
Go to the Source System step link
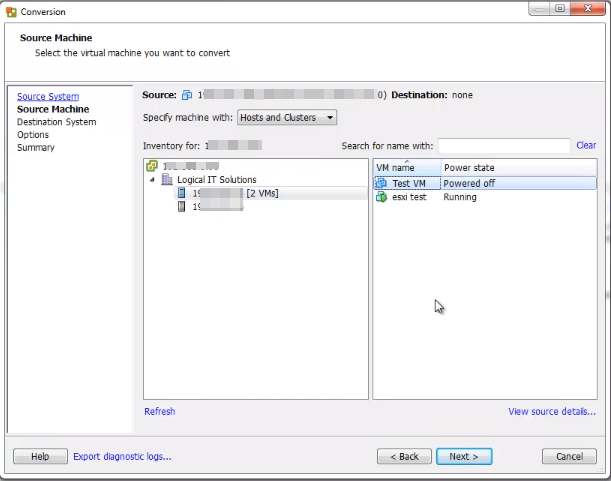48,96
